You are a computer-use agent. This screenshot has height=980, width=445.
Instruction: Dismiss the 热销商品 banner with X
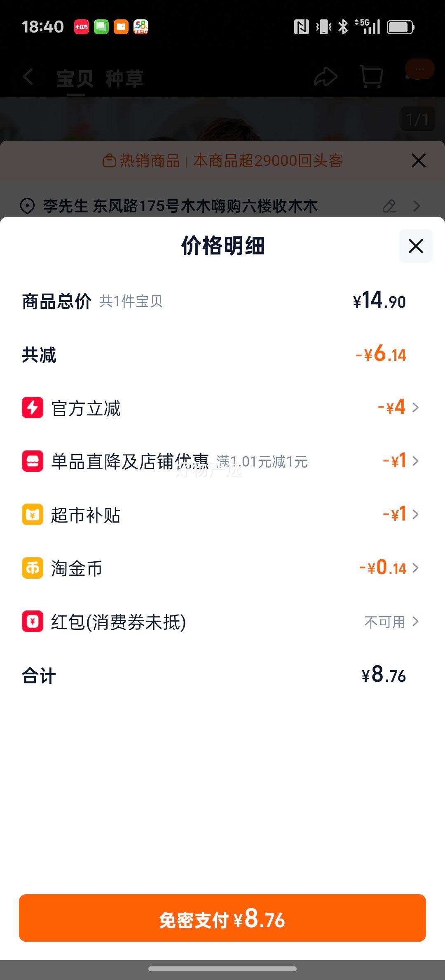(x=418, y=160)
